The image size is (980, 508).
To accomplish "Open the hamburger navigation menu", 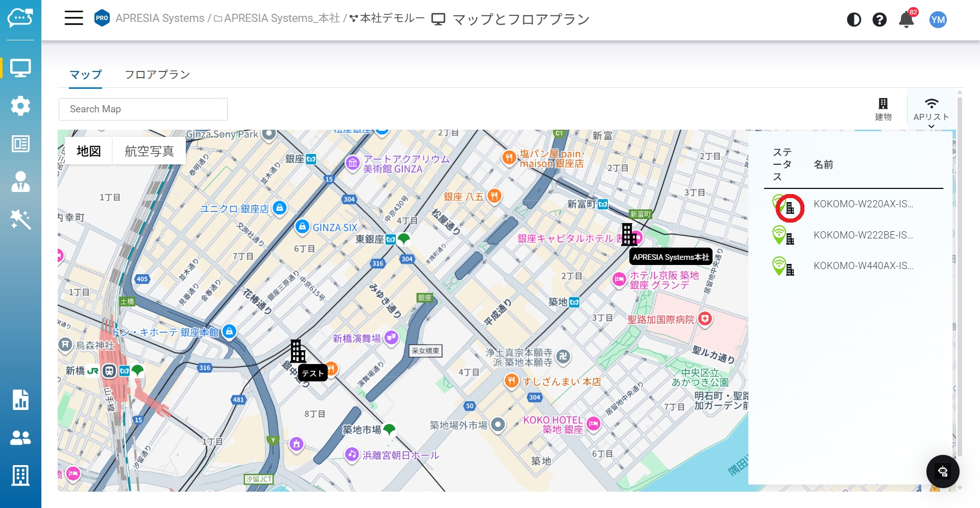I will click(x=73, y=18).
